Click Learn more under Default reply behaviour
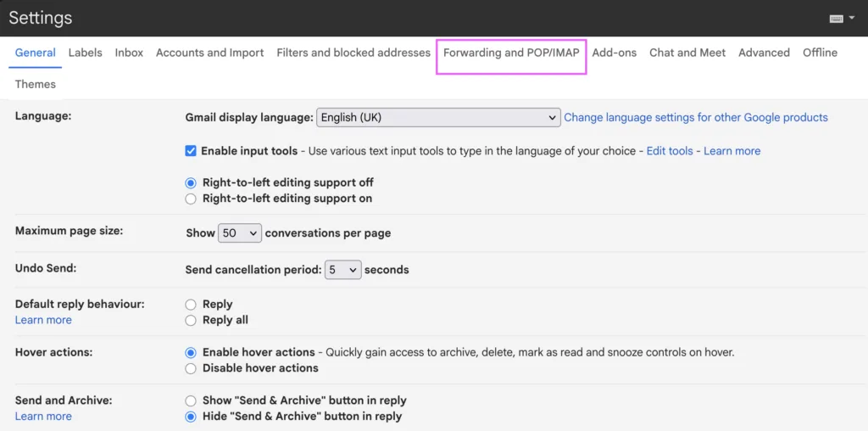The width and height of the screenshot is (868, 431). pos(43,320)
